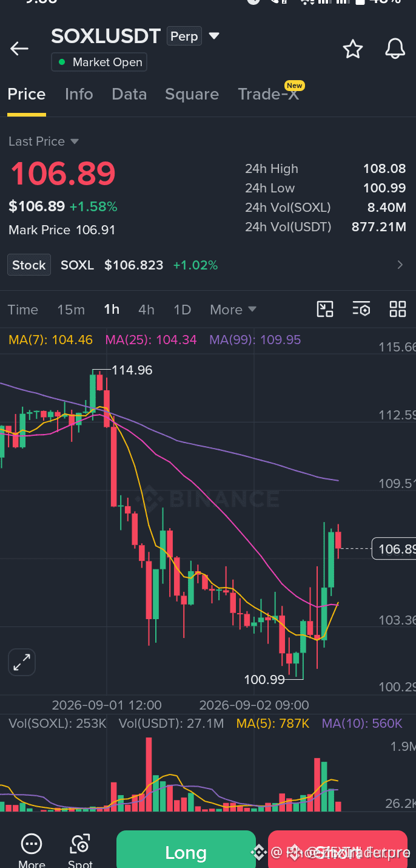416x868 pixels.
Task: Tap the back arrow icon
Action: tap(19, 49)
